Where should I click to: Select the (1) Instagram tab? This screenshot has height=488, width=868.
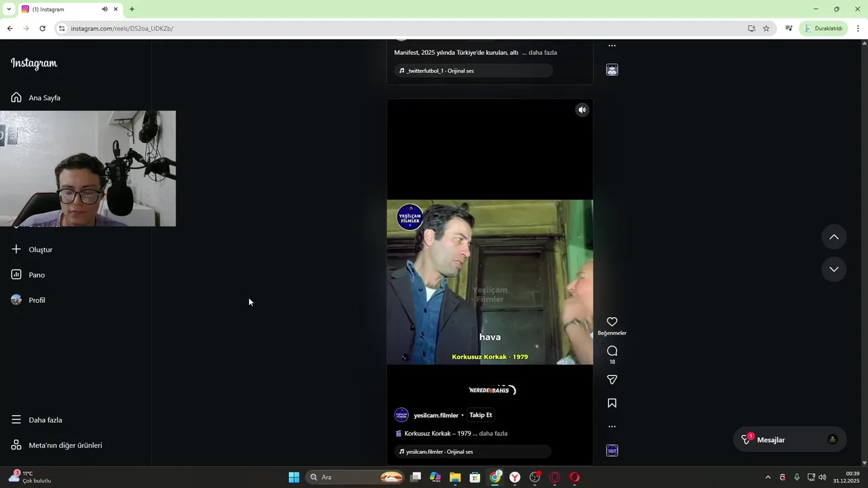pyautogui.click(x=70, y=9)
